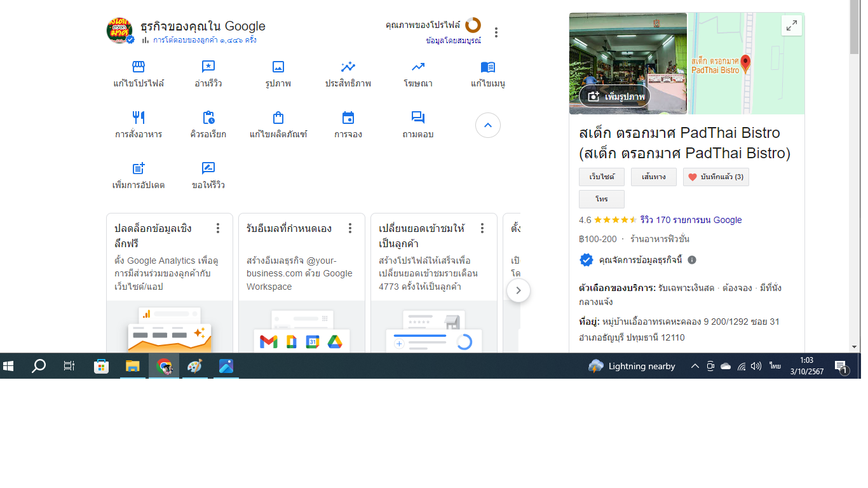The width and height of the screenshot is (868, 488).
Task: Expand the map thumbnail to full view
Action: click(791, 25)
